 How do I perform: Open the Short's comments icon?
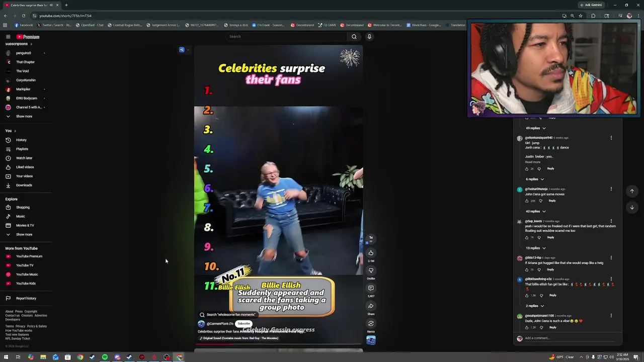(x=371, y=288)
